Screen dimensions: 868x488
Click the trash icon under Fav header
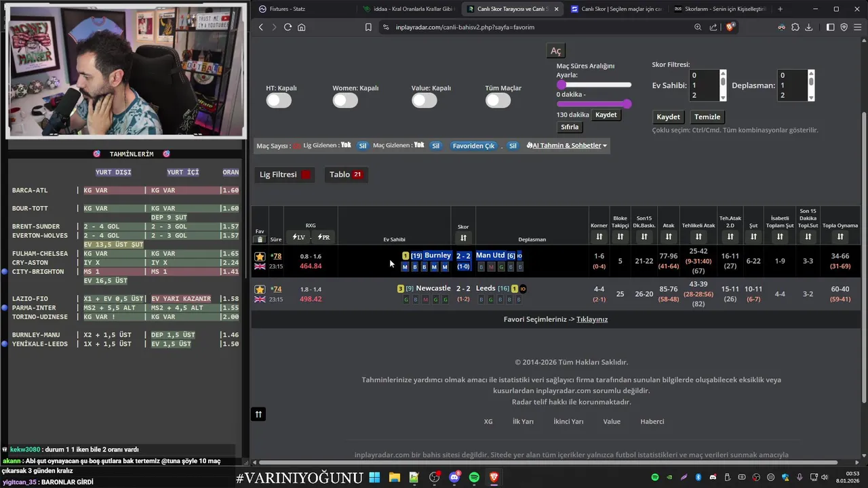(x=260, y=239)
